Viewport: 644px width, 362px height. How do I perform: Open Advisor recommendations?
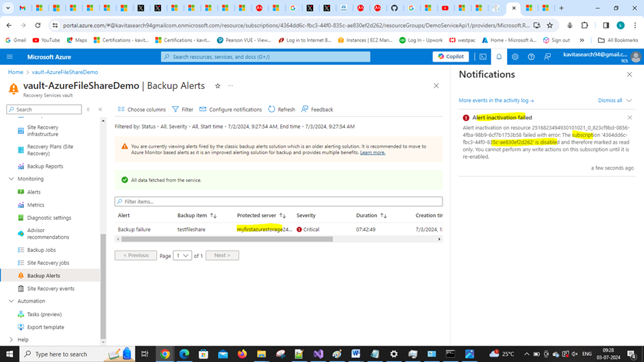click(48, 233)
